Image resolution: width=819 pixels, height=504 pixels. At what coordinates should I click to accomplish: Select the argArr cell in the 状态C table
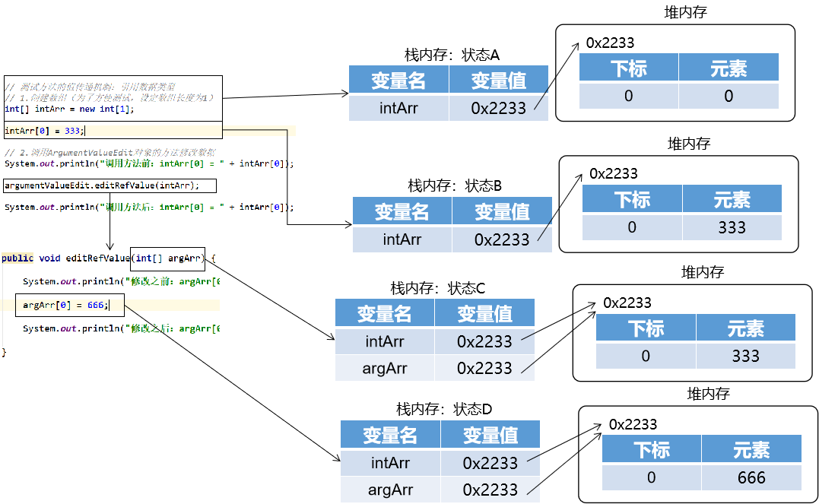tap(385, 368)
